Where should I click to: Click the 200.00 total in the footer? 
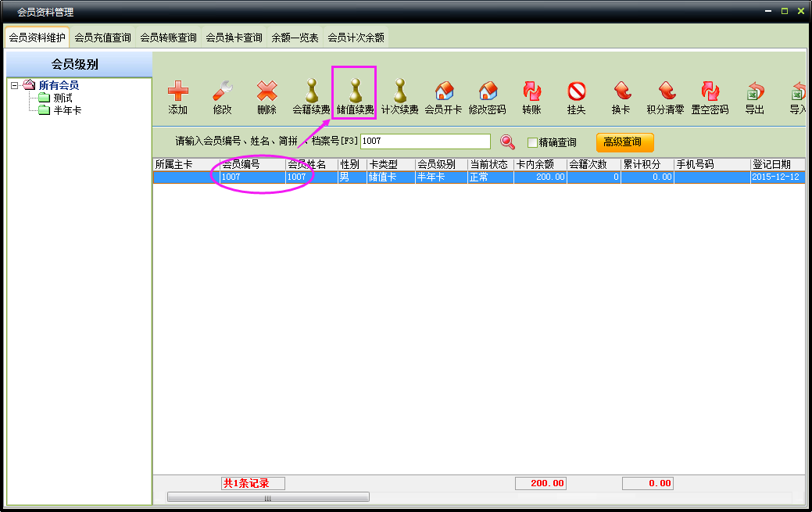pos(541,484)
